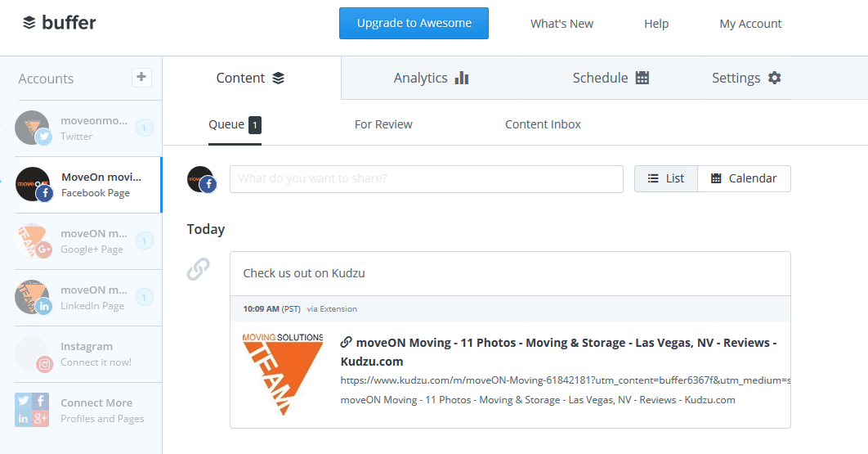Open the Analytics tab
This screenshot has width=868, height=454.
431,78
